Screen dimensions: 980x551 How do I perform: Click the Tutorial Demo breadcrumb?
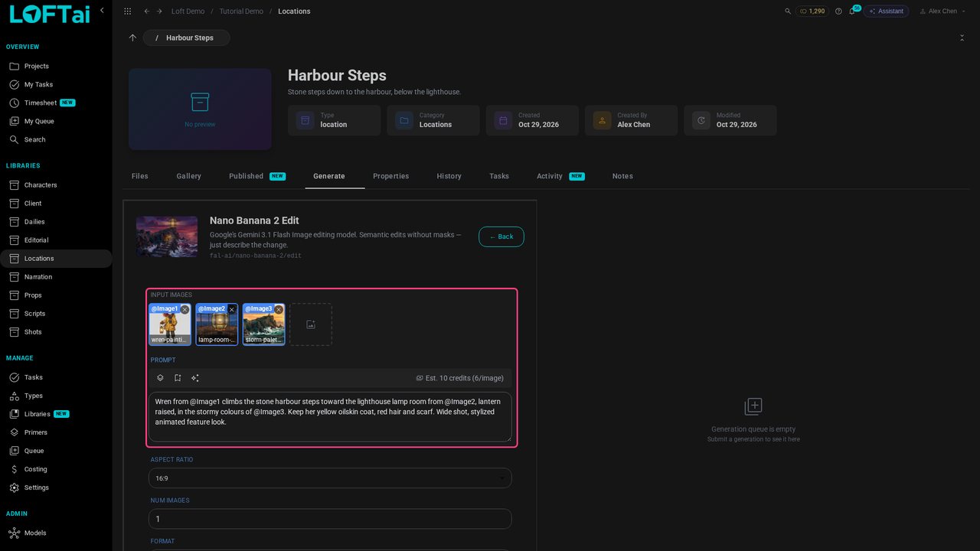(x=241, y=11)
